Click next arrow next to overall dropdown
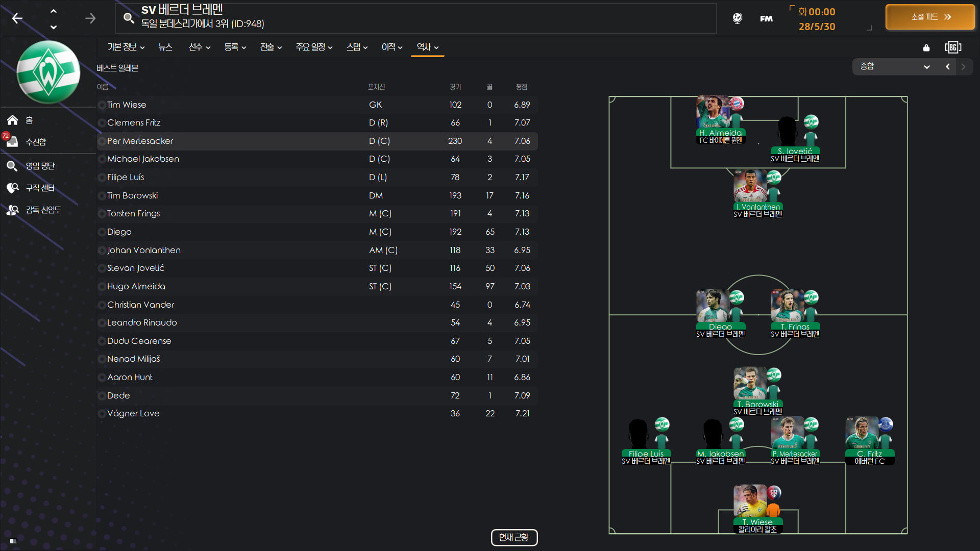The height and width of the screenshot is (551, 980). (964, 67)
